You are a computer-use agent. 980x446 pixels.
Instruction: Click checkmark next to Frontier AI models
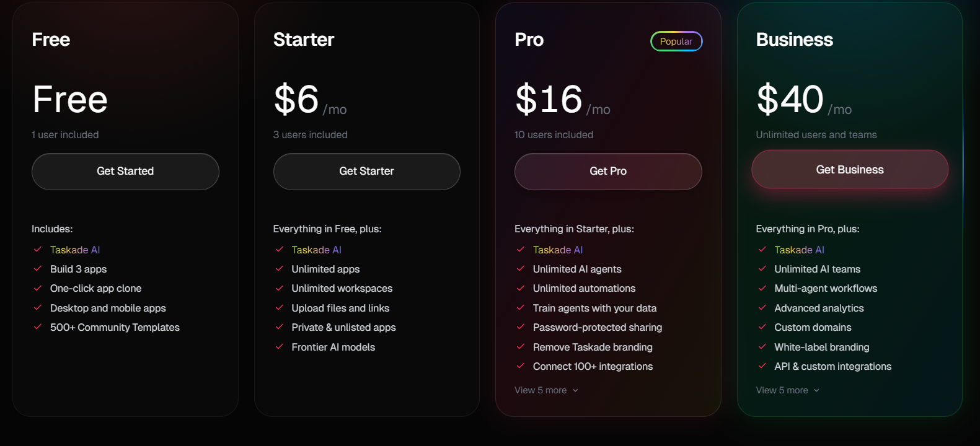pos(280,347)
